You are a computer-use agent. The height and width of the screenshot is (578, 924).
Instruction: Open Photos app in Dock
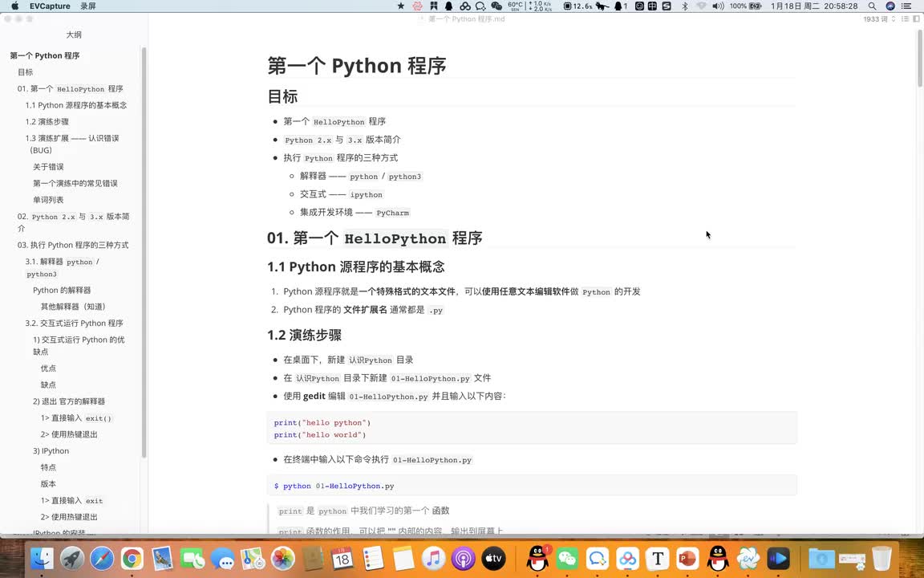click(x=282, y=558)
